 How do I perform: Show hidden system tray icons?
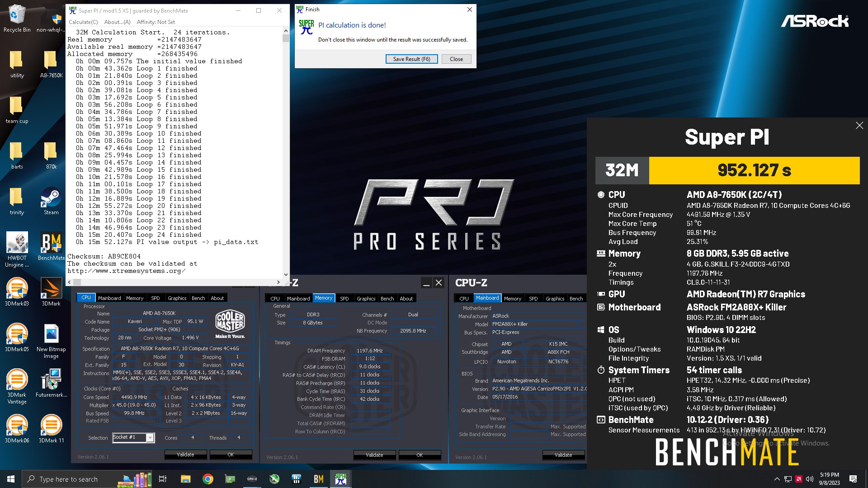[777, 479]
